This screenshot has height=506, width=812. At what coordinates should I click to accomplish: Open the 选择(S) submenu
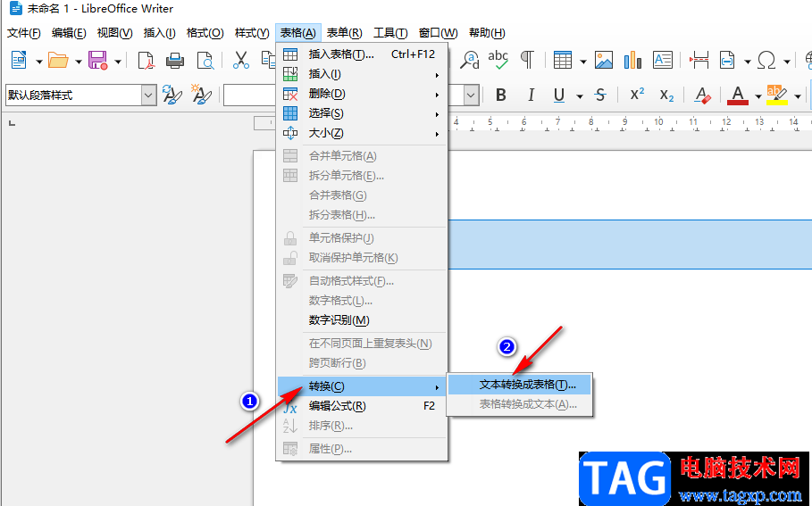point(362,113)
